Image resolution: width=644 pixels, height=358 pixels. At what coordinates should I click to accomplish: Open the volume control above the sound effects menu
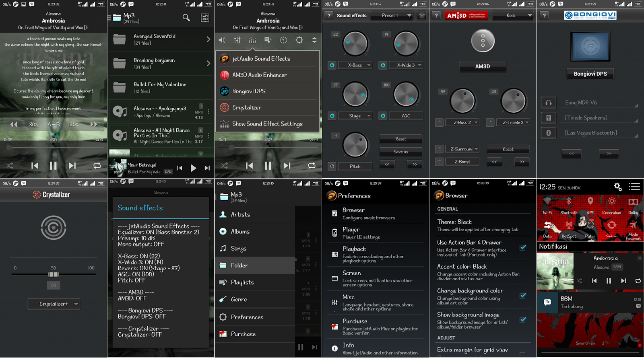(222, 40)
